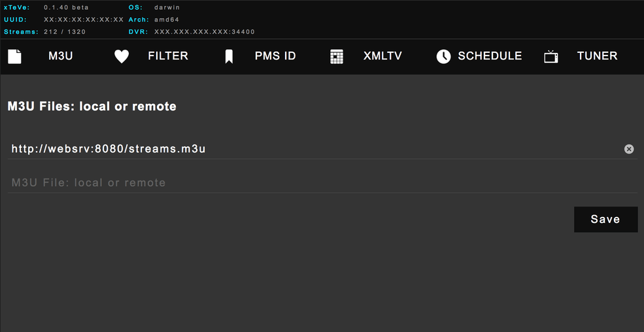Screen dimensions: 644x332
Task: Click the bookmark icon for PMS ID
Action: [x=229, y=57]
